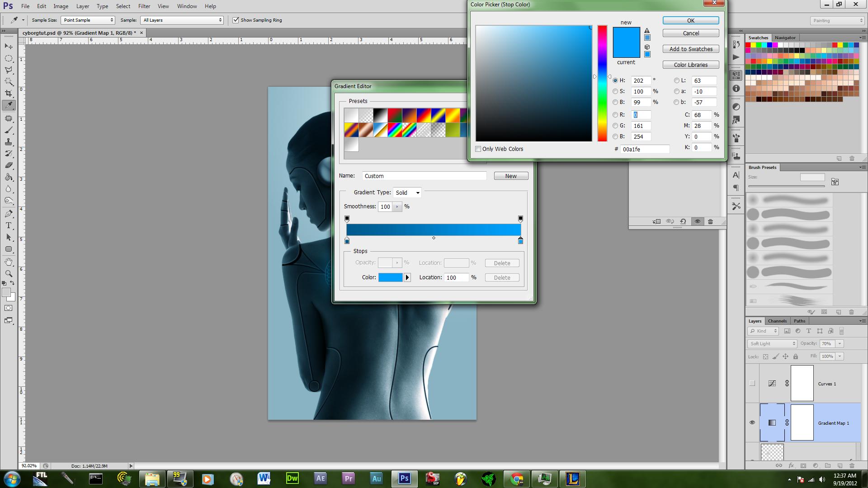This screenshot has height=488, width=868.
Task: Click the Layers panel delete layer icon
Action: tap(852, 465)
